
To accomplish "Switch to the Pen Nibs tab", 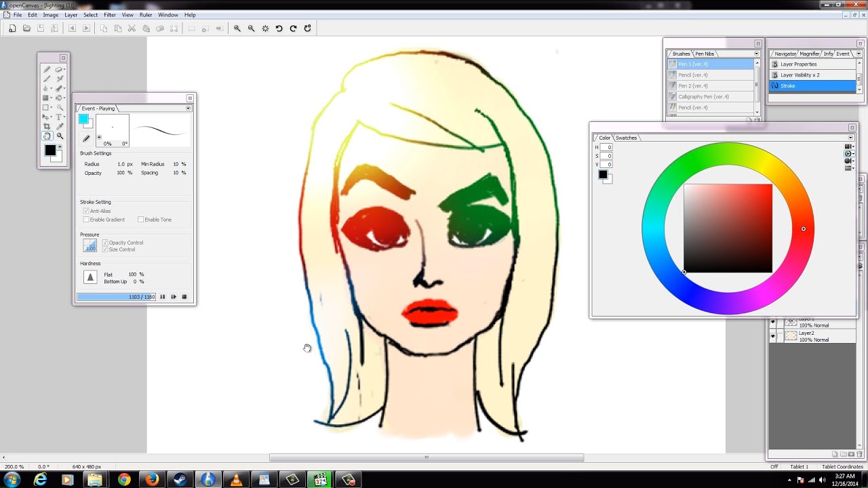I will click(705, 54).
